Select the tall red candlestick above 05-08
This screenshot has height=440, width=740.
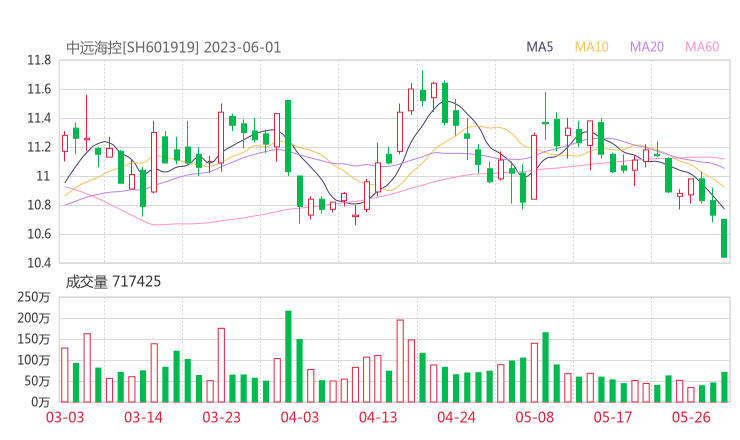534,167
